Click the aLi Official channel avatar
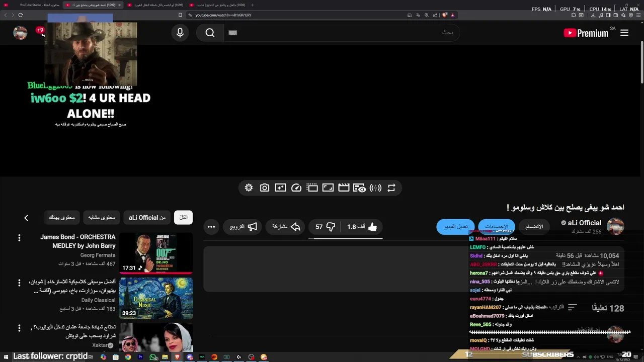644x362 pixels. tap(615, 227)
